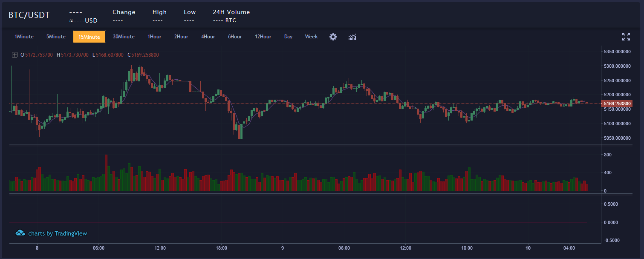Switch chart to 30Minute interval
Viewport: 644px width, 259px height.
[x=124, y=37]
